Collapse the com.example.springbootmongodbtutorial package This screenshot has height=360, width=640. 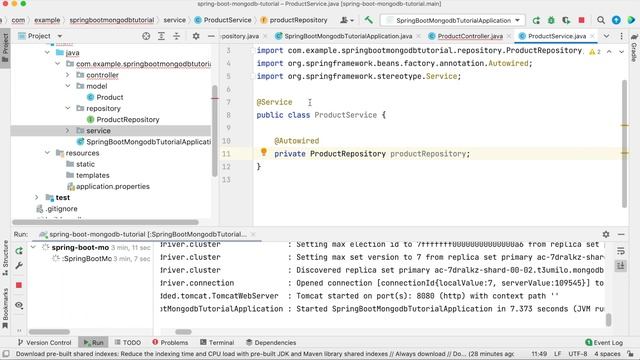point(58,64)
